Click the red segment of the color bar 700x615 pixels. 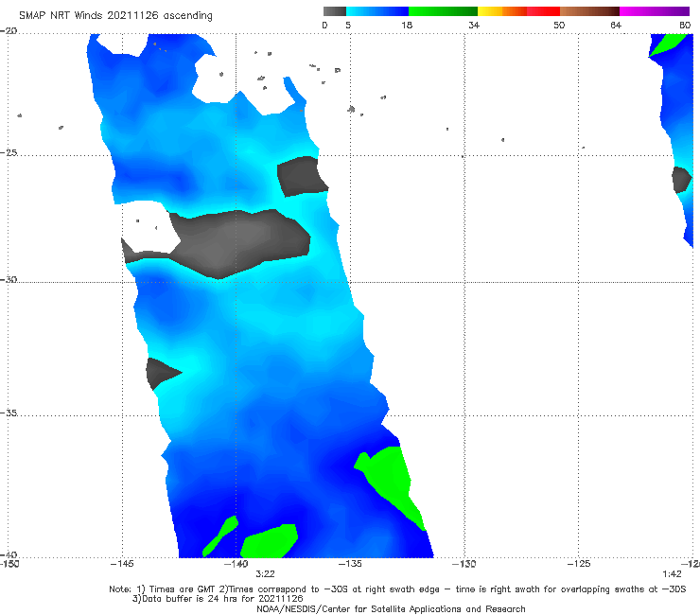coord(543,11)
